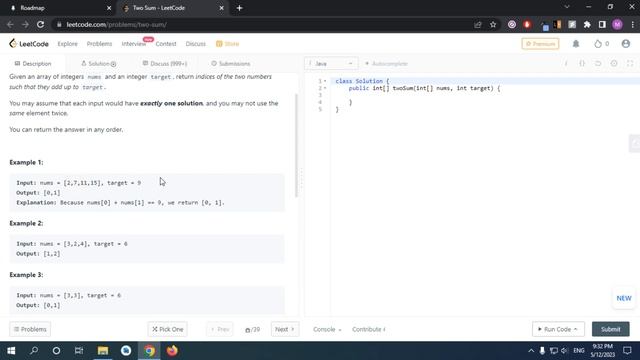The height and width of the screenshot is (360, 640).
Task: Click the Premium button
Action: point(540,44)
